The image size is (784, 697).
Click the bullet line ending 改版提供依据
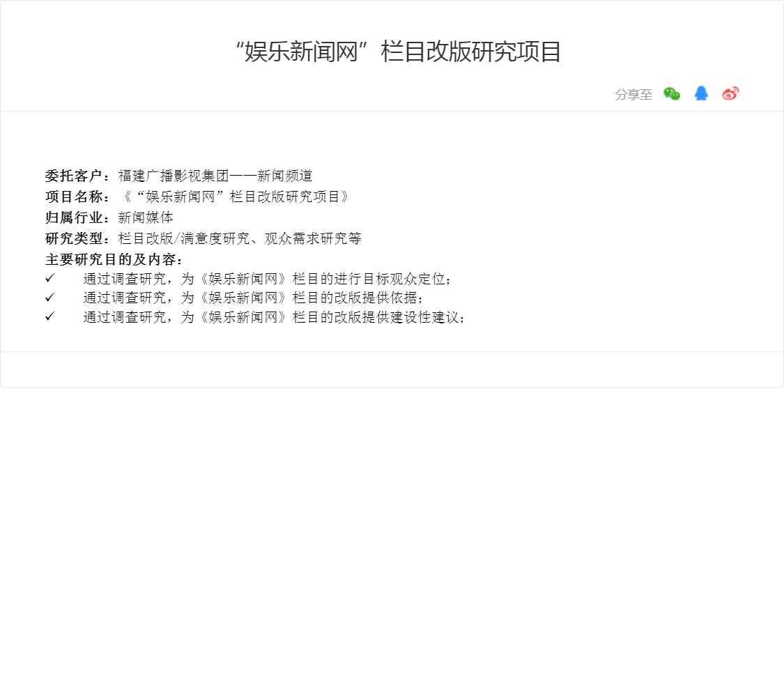[252, 298]
